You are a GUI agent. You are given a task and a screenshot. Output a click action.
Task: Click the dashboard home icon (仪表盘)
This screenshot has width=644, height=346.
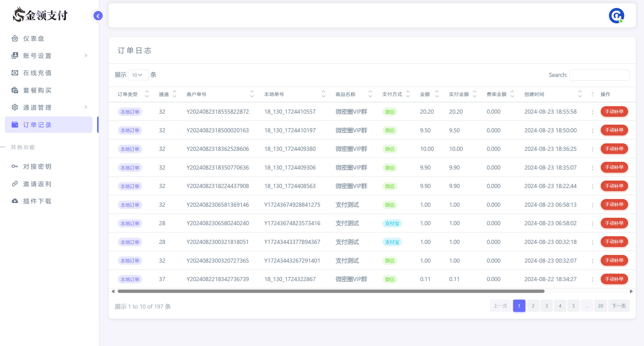click(x=15, y=38)
